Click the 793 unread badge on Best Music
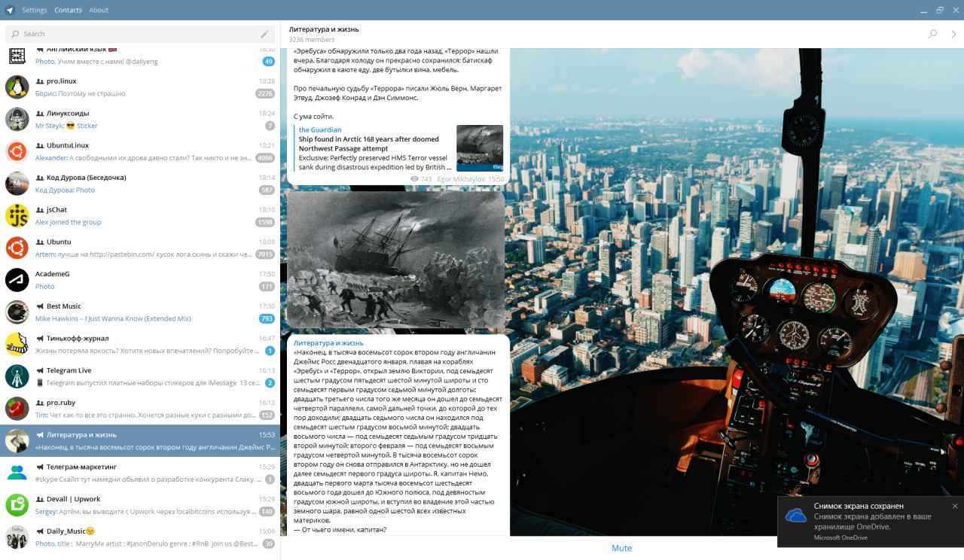Image resolution: width=964 pixels, height=560 pixels. 267,319
